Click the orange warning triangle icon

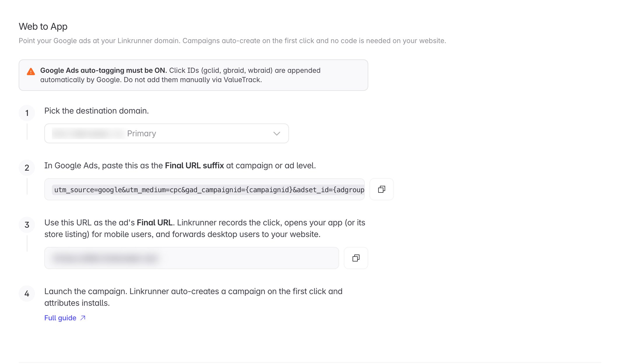[31, 72]
